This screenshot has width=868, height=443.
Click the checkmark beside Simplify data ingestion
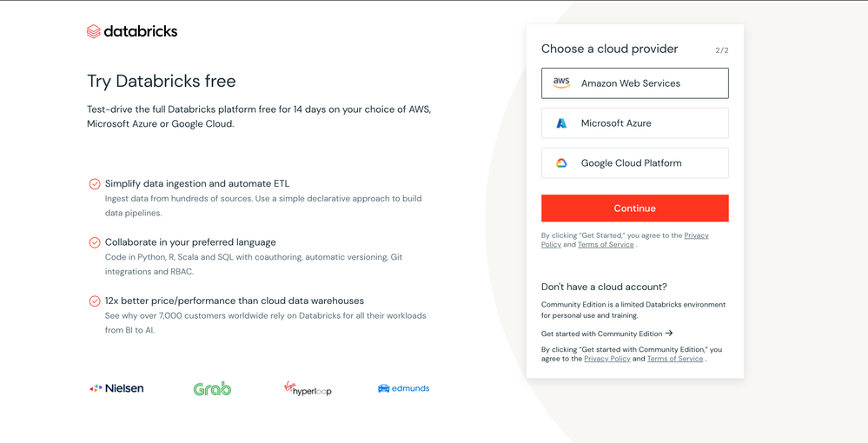[x=95, y=184]
